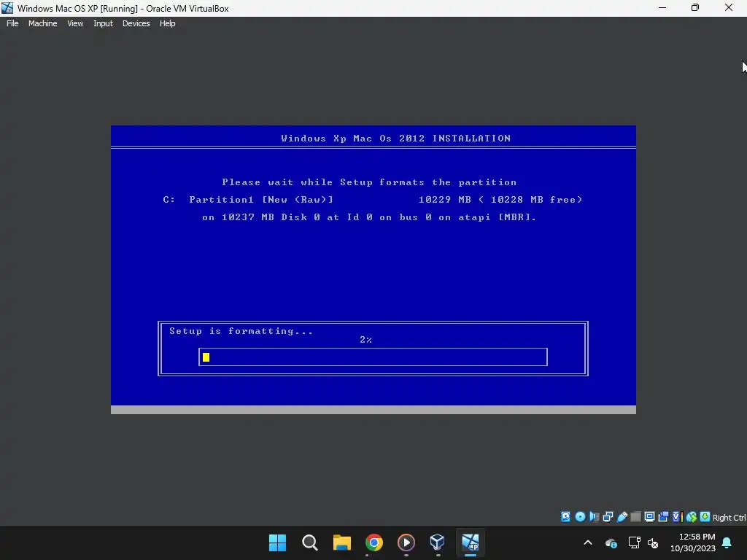Click the Right Ctrl host key label
747x560 pixels.
coord(729,518)
